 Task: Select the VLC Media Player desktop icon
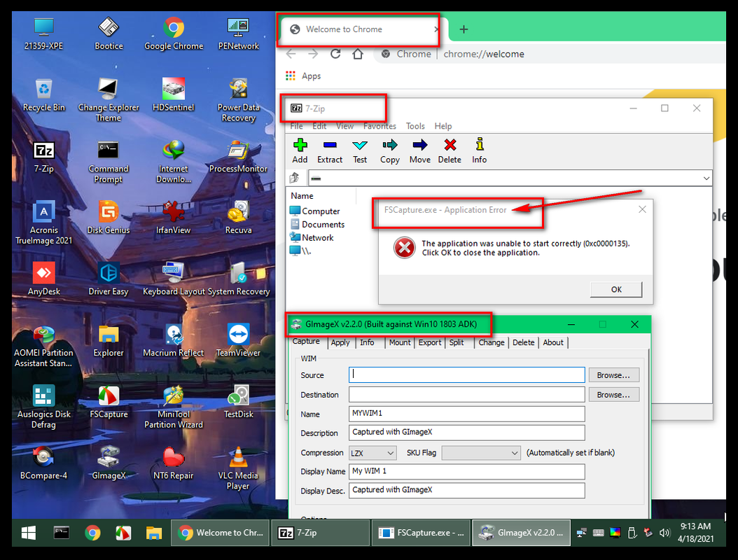tap(238, 468)
